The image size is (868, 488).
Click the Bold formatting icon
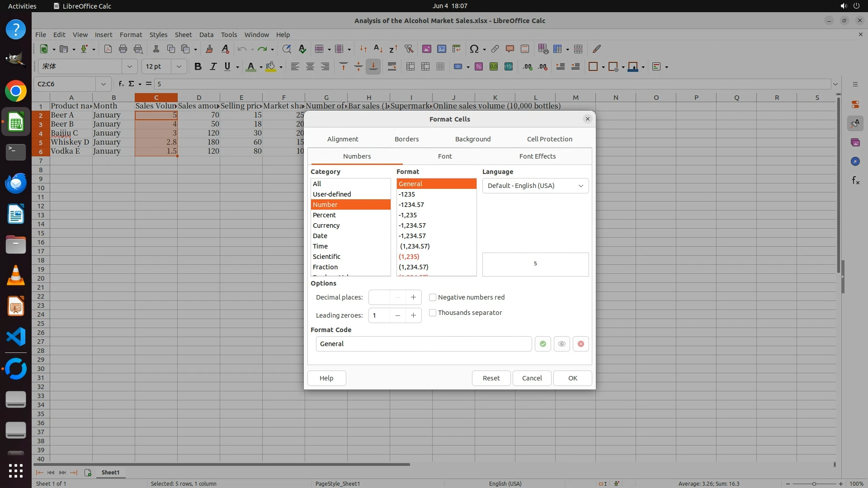click(x=198, y=67)
